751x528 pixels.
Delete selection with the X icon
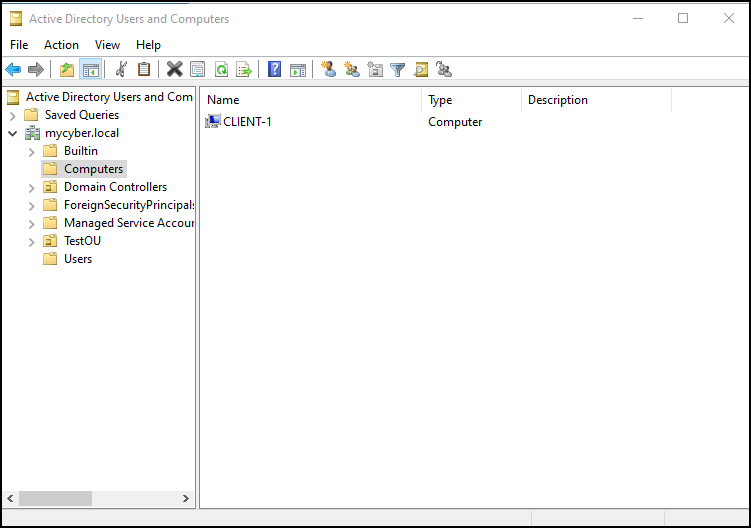[174, 70]
